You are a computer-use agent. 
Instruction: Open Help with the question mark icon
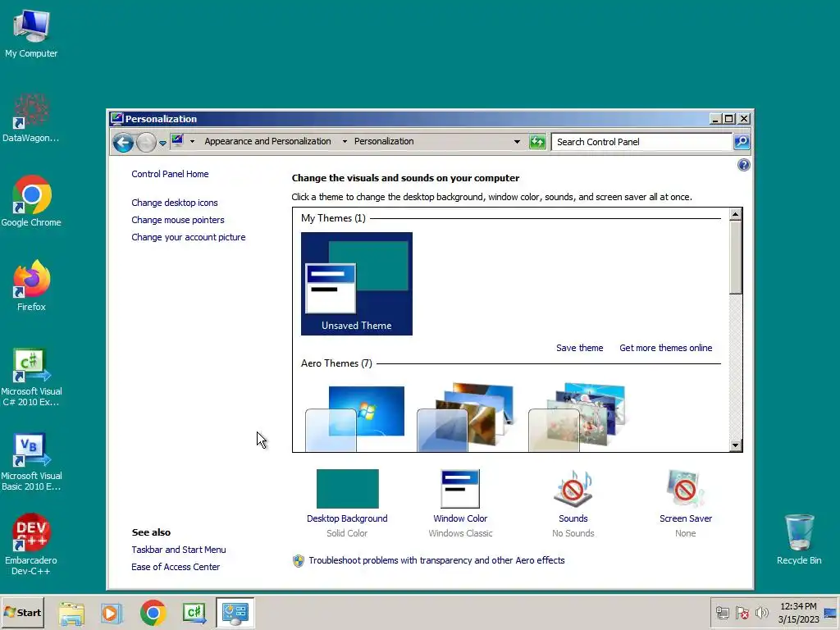point(743,165)
